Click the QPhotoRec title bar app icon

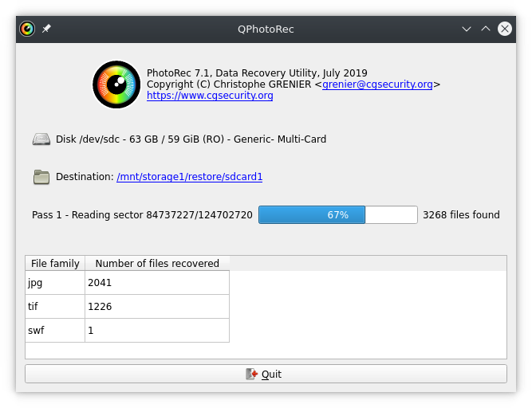point(28,29)
